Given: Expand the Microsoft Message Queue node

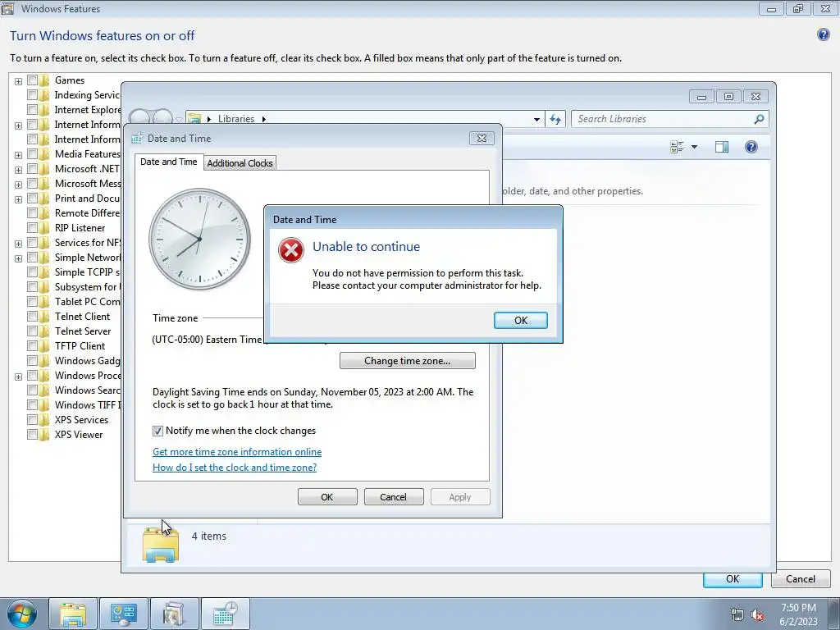Looking at the screenshot, I should click(18, 185).
